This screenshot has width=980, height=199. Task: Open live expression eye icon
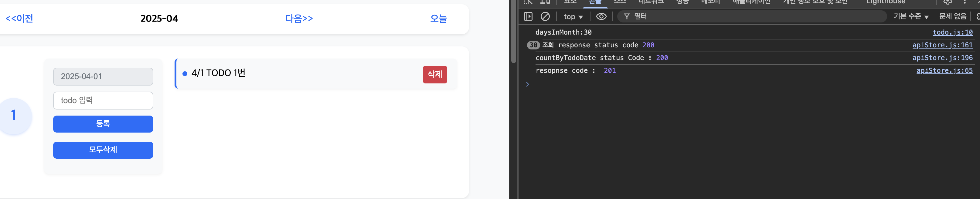(x=601, y=16)
